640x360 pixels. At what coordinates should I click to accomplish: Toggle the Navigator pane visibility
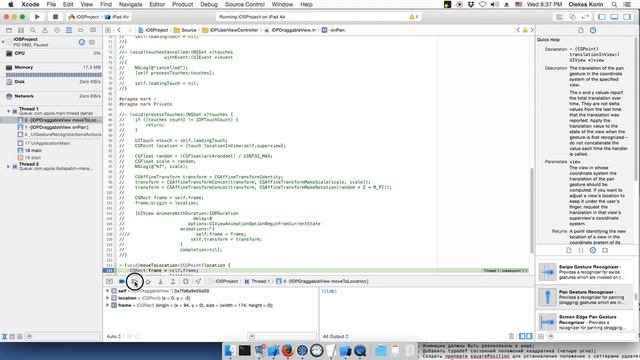click(x=602, y=17)
